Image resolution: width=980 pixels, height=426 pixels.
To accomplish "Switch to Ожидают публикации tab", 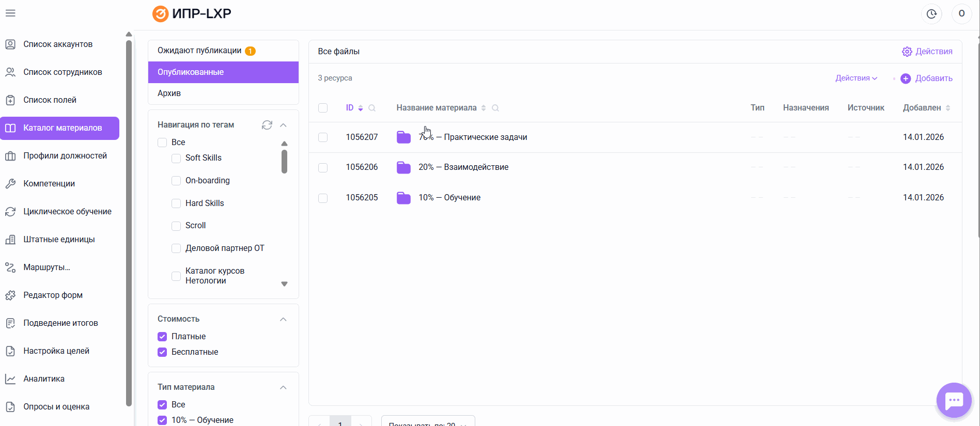I will click(199, 51).
